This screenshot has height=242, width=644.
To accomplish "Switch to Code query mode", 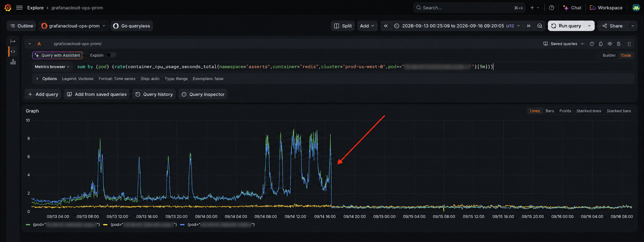I will pyautogui.click(x=626, y=55).
